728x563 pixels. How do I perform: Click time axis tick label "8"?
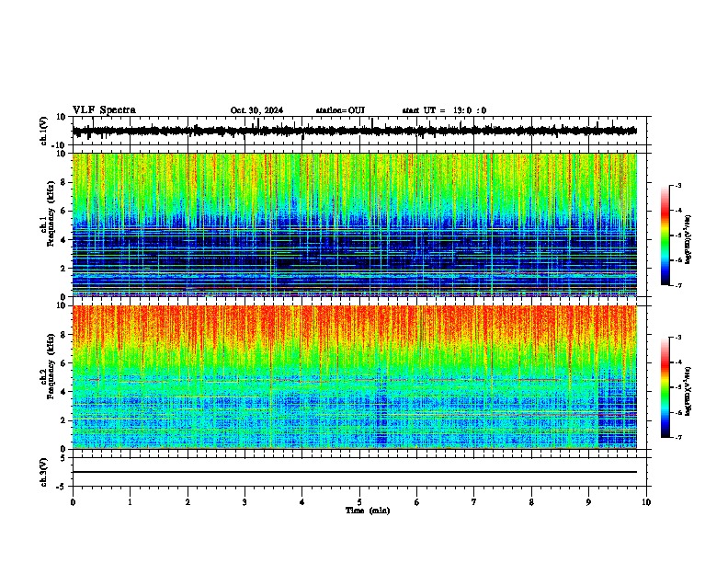[531, 502]
